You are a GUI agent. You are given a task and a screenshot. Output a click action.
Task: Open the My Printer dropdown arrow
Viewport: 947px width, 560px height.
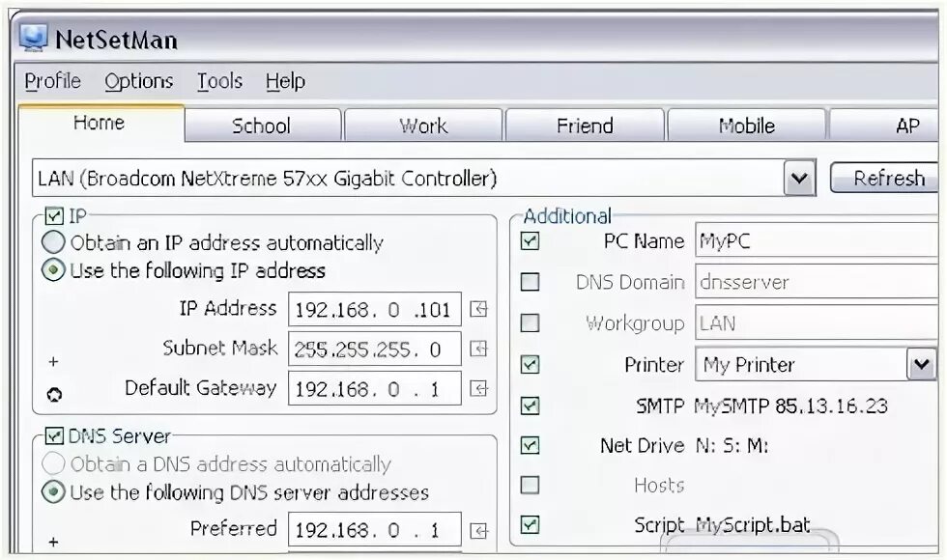[x=921, y=365]
